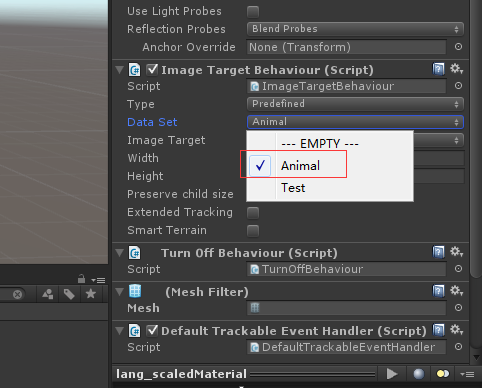Click the Height property label
Image resolution: width=482 pixels, height=388 pixels.
(x=145, y=176)
